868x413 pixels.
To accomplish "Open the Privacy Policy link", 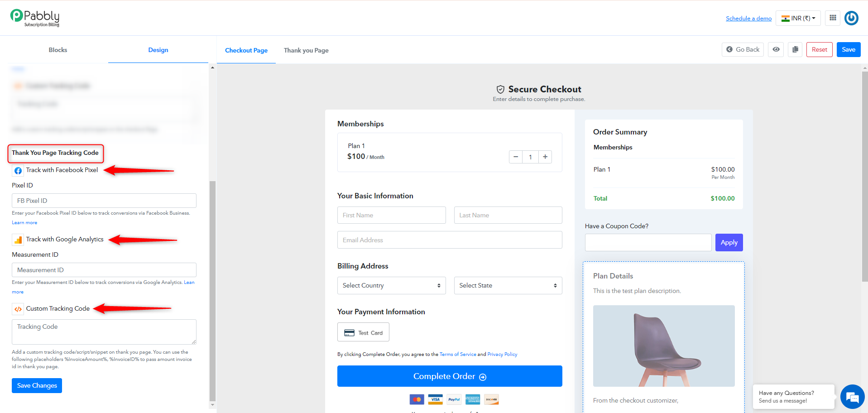I will [502, 354].
